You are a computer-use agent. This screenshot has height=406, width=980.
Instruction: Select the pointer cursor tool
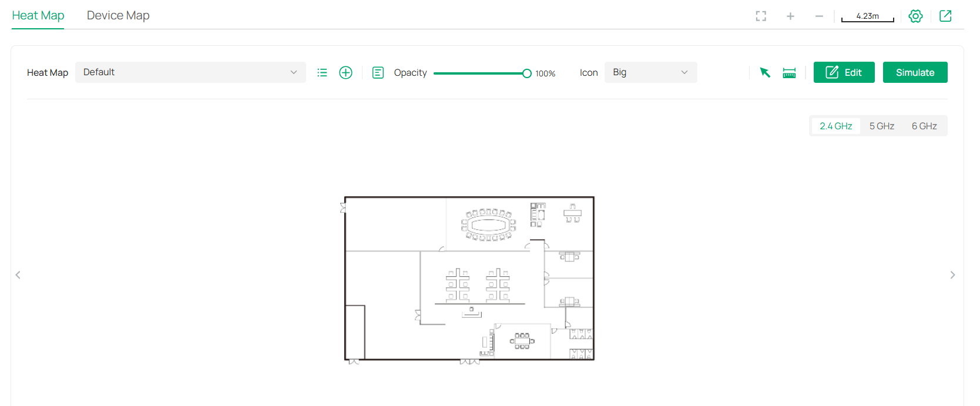click(x=764, y=73)
